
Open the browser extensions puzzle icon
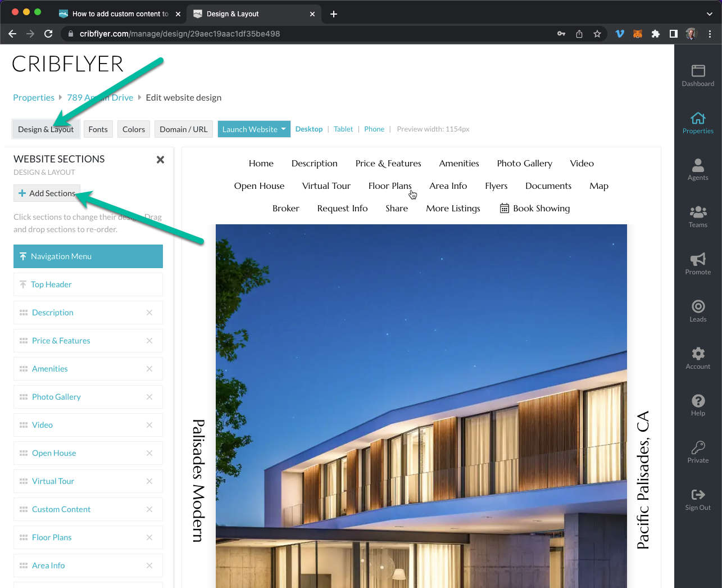656,34
